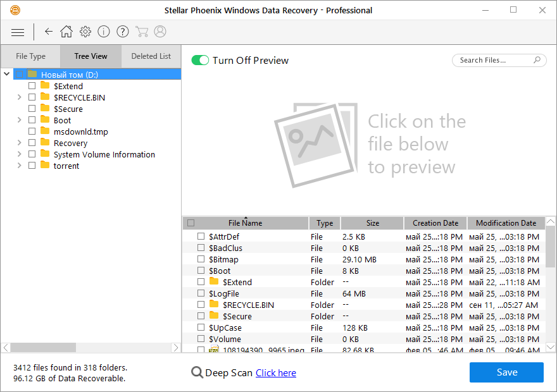Click the file list vertical scrollbar thumb
Viewport: 557px width, 392px height.
pos(550,247)
